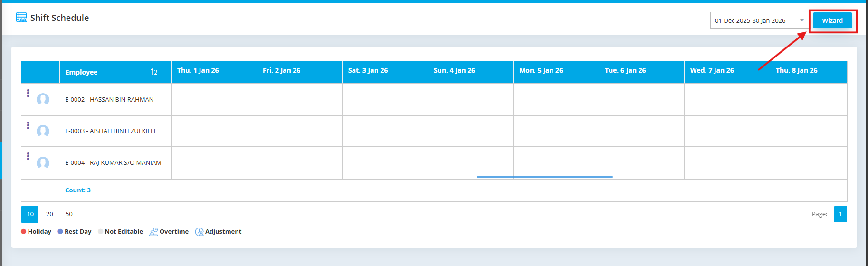Image resolution: width=868 pixels, height=266 pixels.
Task: Click the Wizard button
Action: pyautogui.click(x=832, y=20)
